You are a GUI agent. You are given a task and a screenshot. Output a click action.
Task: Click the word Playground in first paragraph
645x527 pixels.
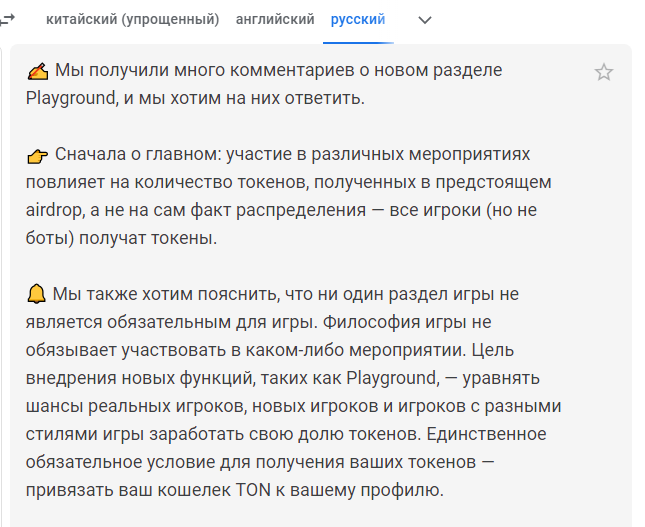coord(71,99)
